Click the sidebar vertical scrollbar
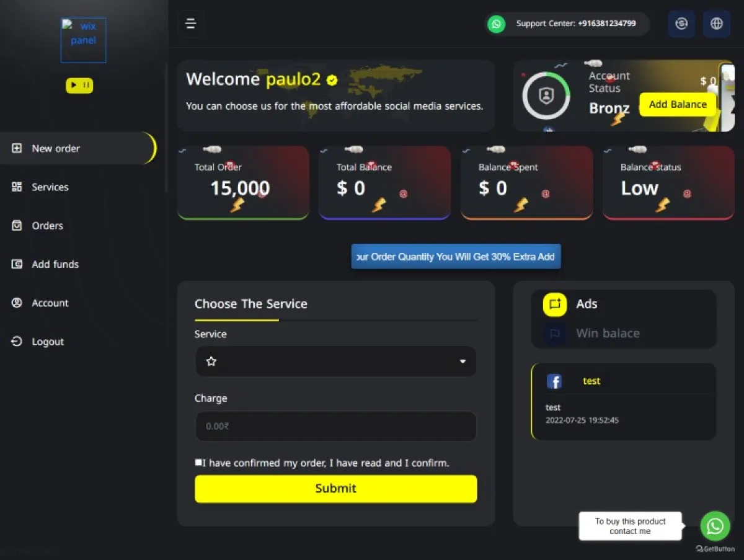Screen dimensions: 744x560 coord(166,127)
